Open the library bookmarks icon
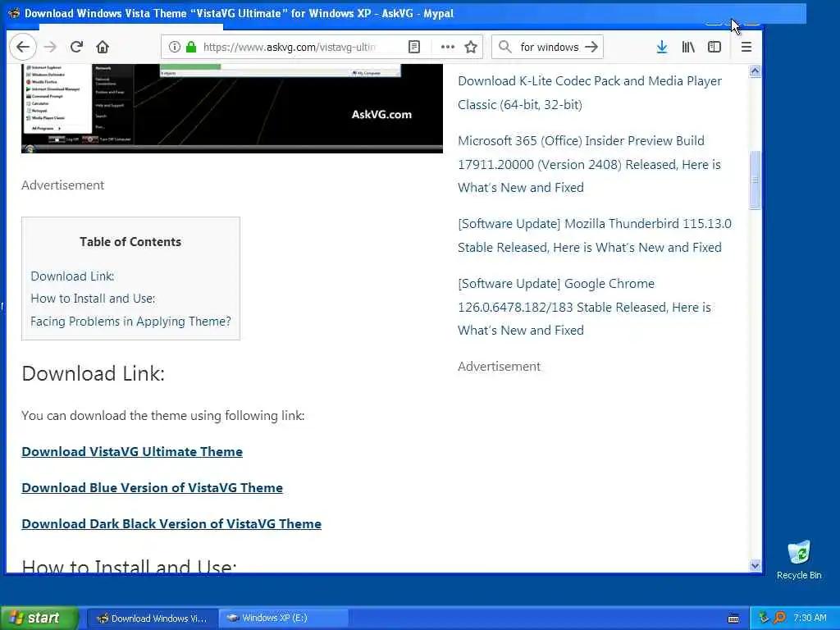The width and height of the screenshot is (840, 630). coord(688,47)
